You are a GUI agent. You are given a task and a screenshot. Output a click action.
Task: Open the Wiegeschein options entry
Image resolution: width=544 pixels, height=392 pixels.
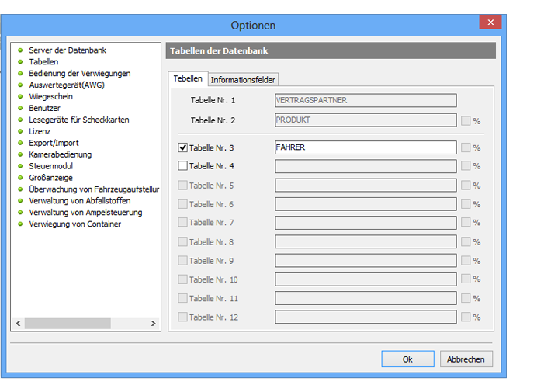tap(50, 97)
